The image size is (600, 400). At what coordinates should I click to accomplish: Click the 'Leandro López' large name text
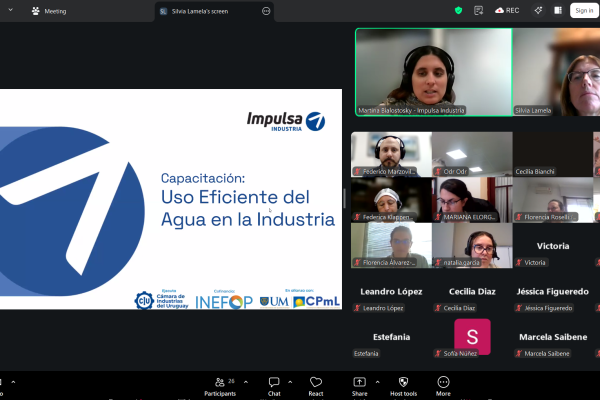391,292
